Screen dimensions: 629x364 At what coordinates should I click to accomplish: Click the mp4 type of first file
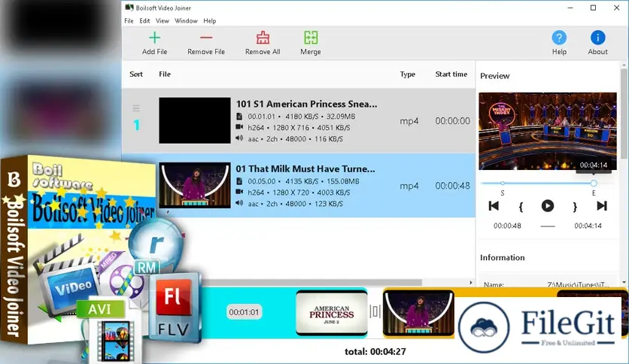[x=409, y=121]
